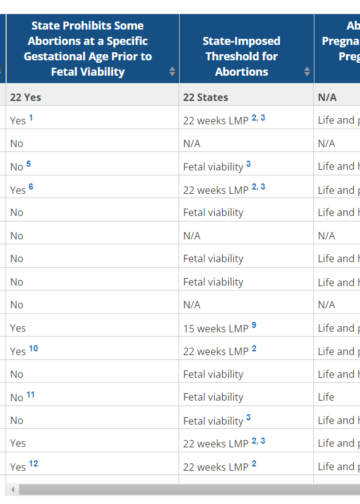Open footnote 2 in last 22 weeks LMP row
Image resolution: width=360 pixels, height=504 pixels.
click(x=254, y=464)
